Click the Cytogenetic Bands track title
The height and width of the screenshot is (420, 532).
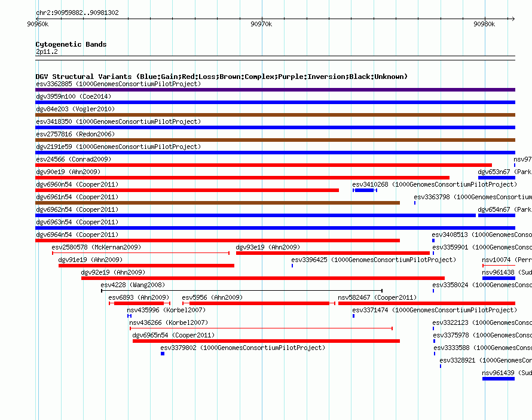(71, 44)
